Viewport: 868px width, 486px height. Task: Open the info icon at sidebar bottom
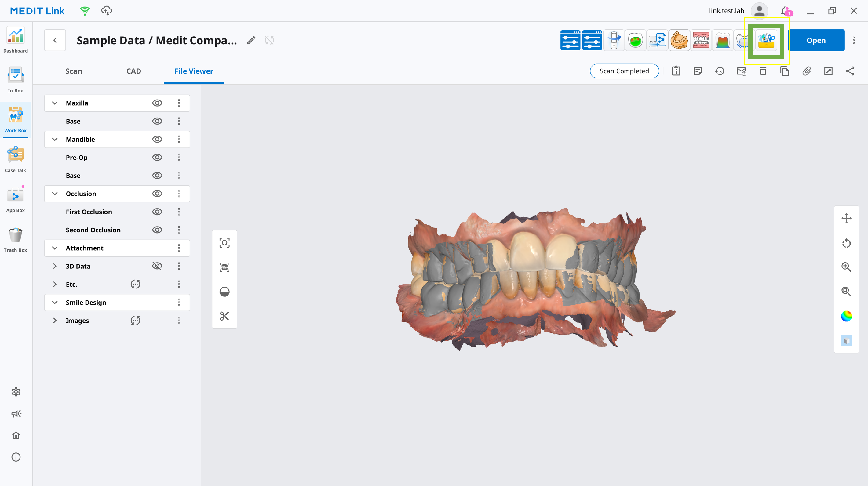16,457
